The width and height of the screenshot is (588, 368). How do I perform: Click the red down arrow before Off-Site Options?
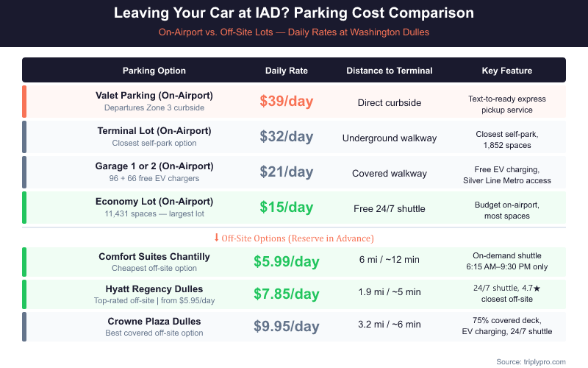pos(216,238)
